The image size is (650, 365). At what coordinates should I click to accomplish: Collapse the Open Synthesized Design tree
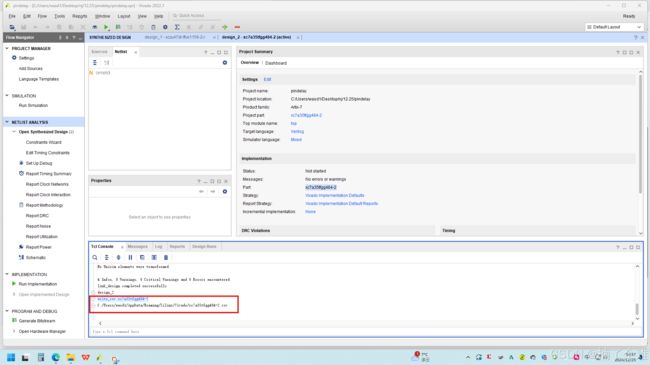tap(14, 132)
